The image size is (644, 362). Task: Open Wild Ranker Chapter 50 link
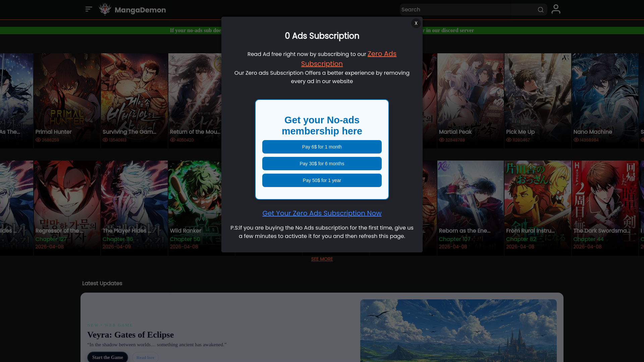pyautogui.click(x=185, y=239)
